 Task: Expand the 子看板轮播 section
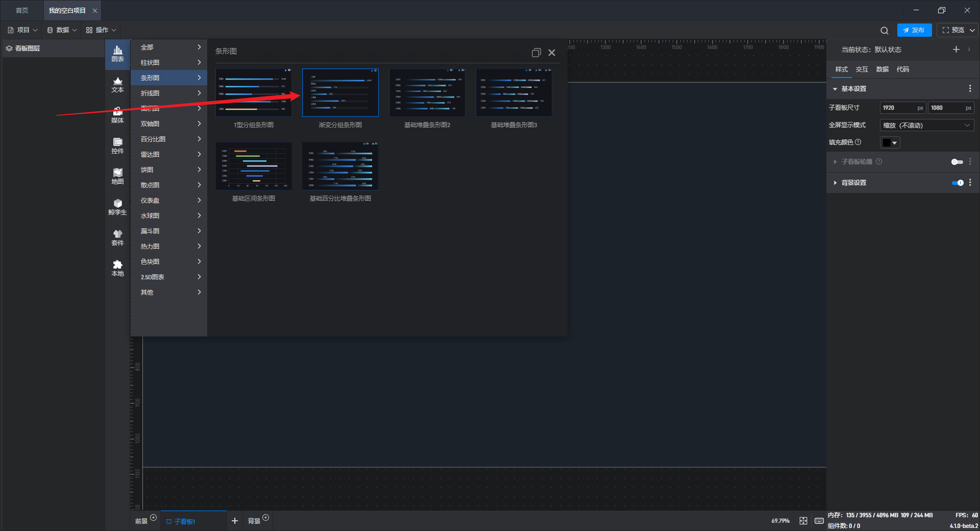(835, 162)
